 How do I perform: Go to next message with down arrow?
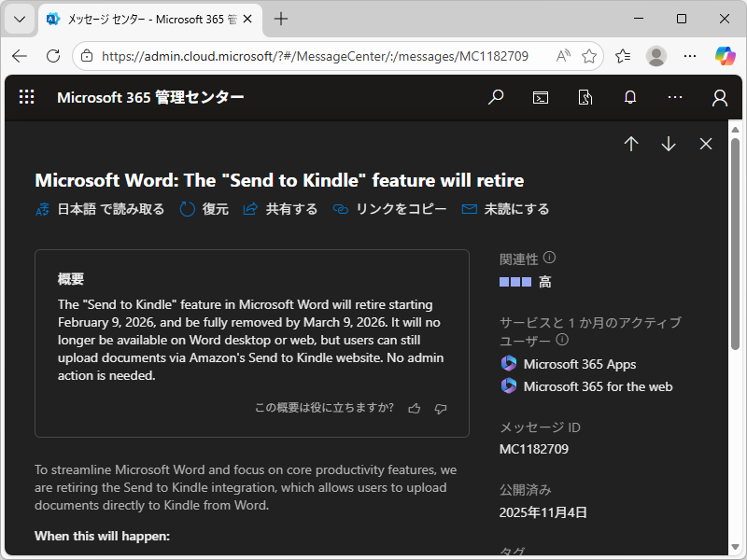pyautogui.click(x=669, y=144)
